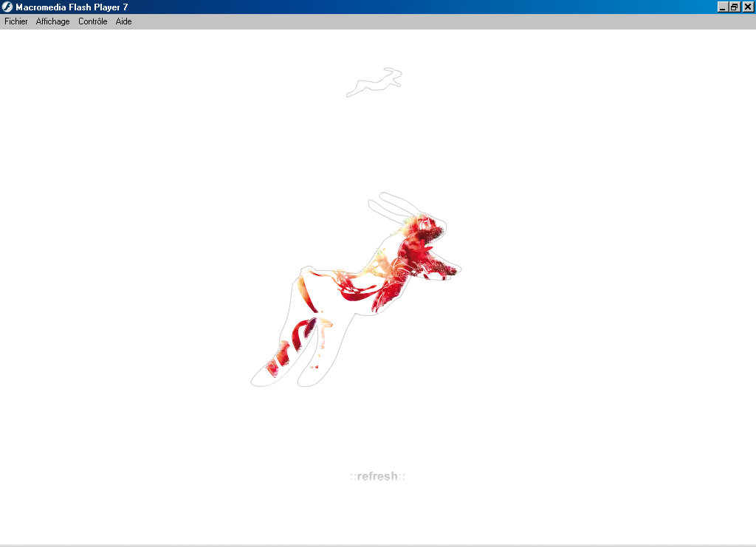Click the ::refresh:: link
Screen dimensions: 756x547
377,476
